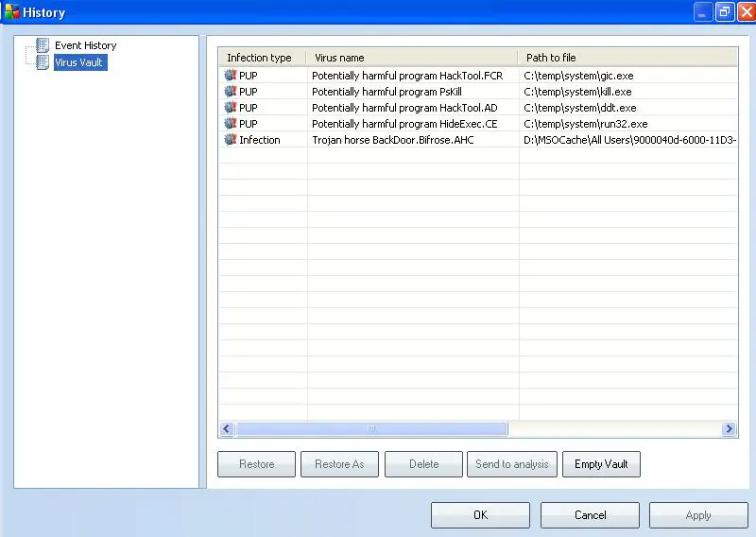Sort by the Virus name column header

pyautogui.click(x=411, y=58)
